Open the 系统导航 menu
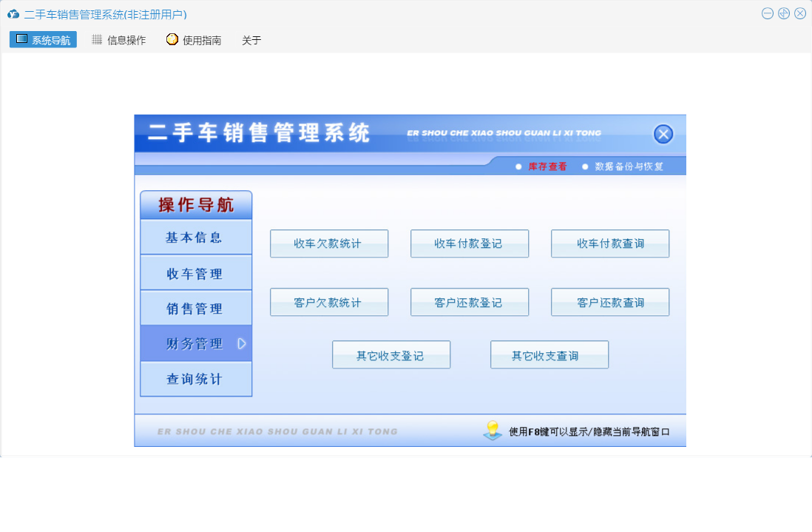The width and height of the screenshot is (812, 532). (43, 40)
